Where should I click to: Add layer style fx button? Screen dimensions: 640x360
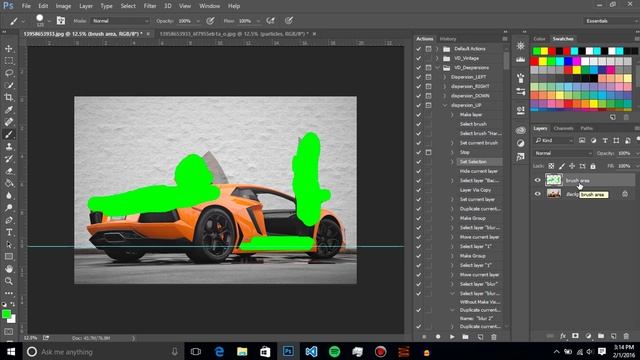tap(563, 336)
